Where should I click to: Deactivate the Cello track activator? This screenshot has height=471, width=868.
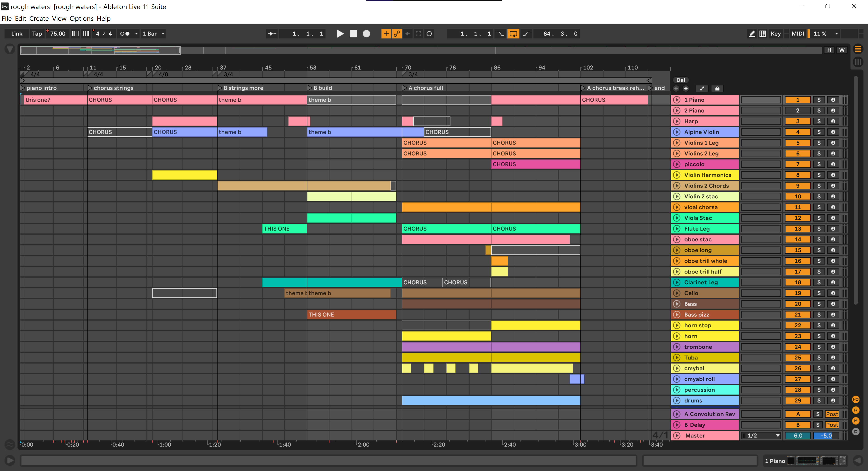coord(797,293)
